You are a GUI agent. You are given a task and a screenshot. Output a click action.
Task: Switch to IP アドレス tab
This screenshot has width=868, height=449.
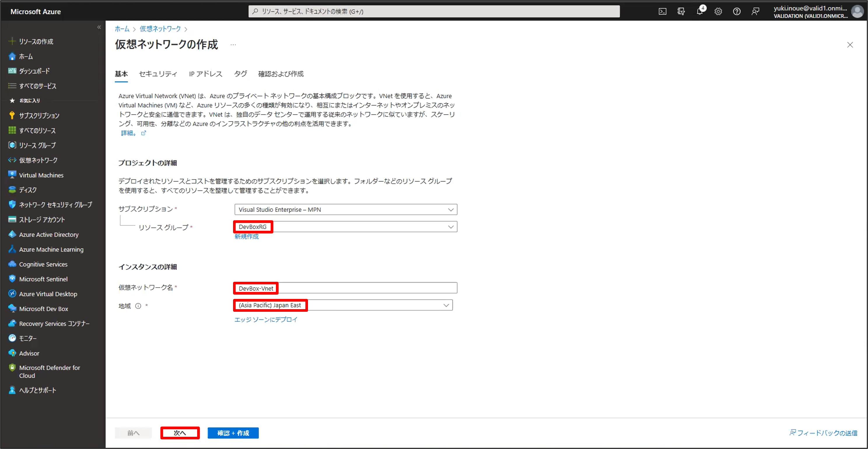pos(206,74)
